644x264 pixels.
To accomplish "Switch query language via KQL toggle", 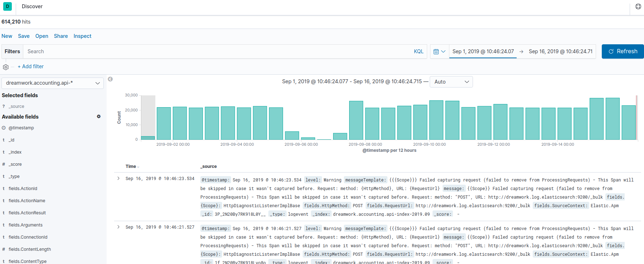I will pos(419,51).
